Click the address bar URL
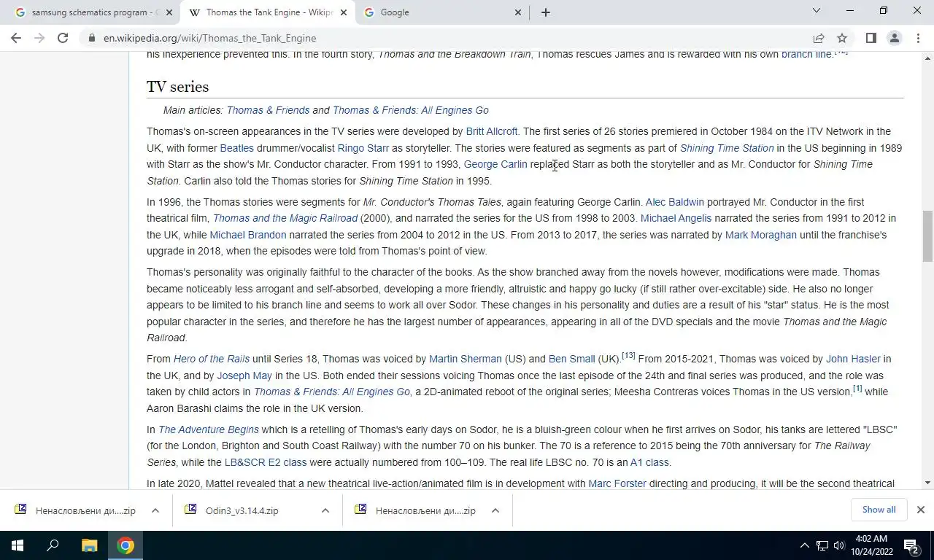The height and width of the screenshot is (560, 934). pos(209,38)
